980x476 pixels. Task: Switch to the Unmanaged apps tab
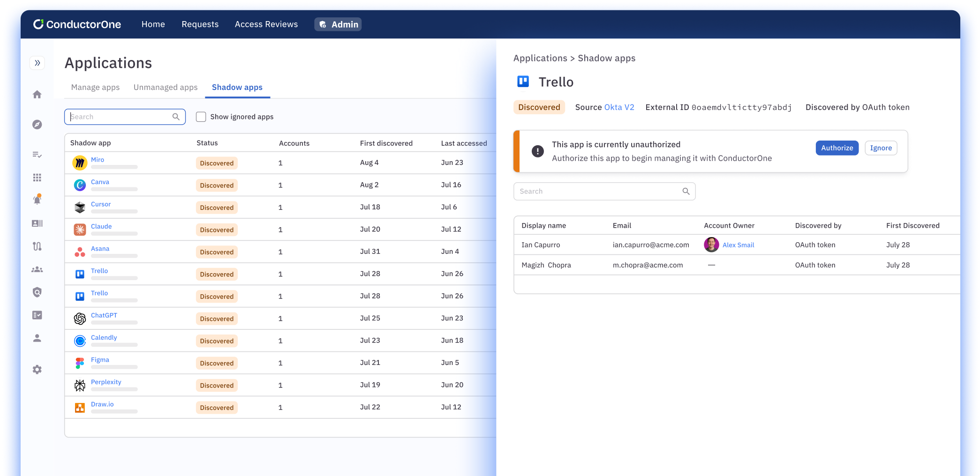(166, 88)
